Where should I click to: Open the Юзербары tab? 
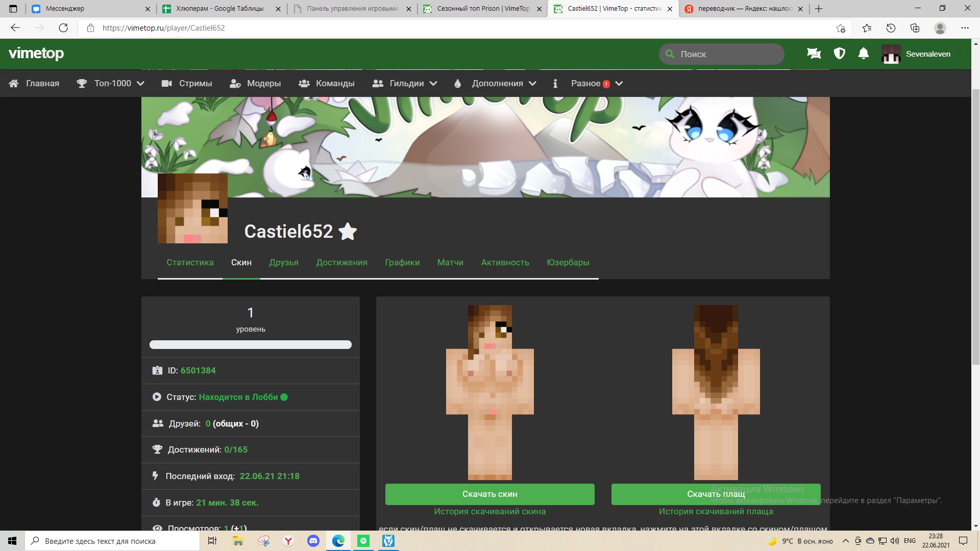(568, 262)
